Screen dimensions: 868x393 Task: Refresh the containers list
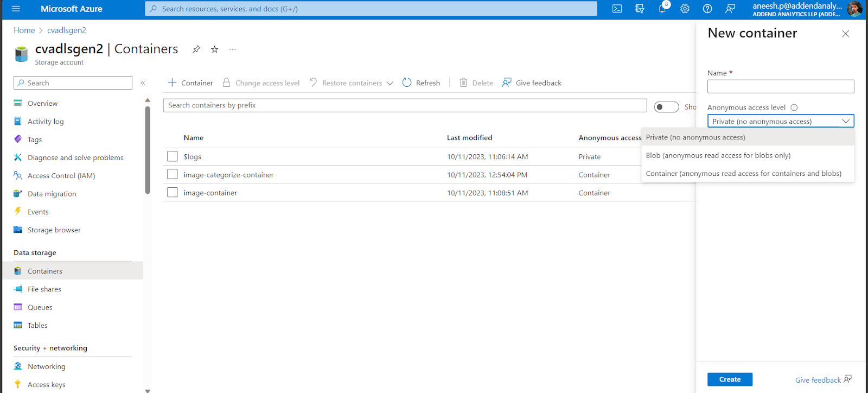click(x=421, y=83)
